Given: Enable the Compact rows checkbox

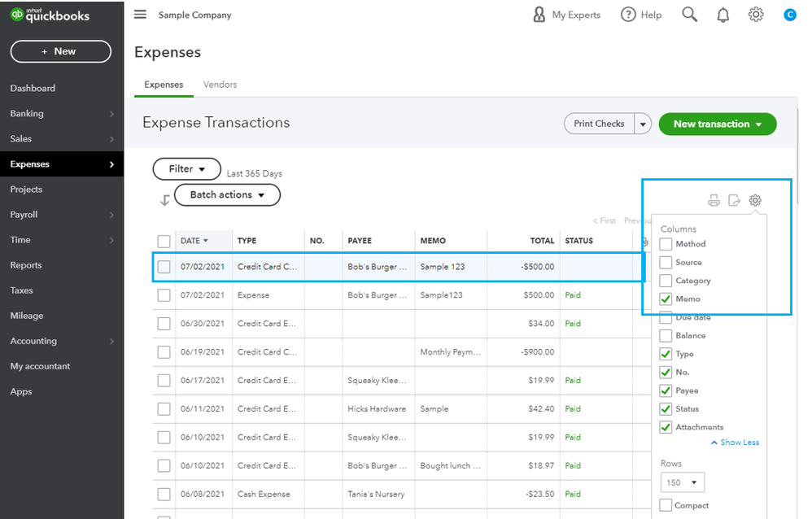Looking at the screenshot, I should [666, 505].
